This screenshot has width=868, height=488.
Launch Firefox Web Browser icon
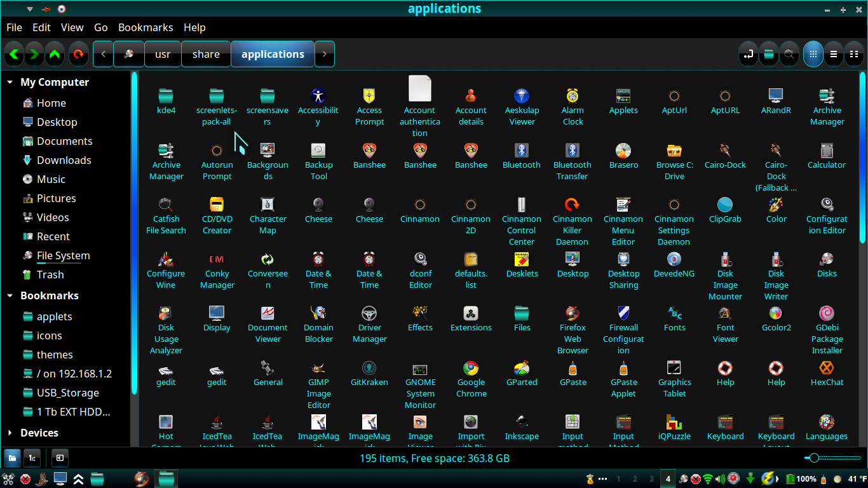(573, 313)
